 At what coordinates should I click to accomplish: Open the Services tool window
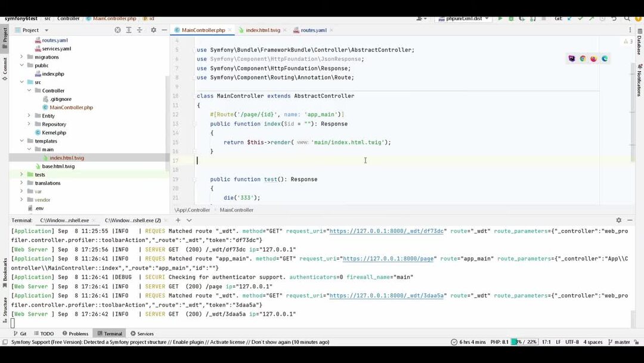point(142,333)
